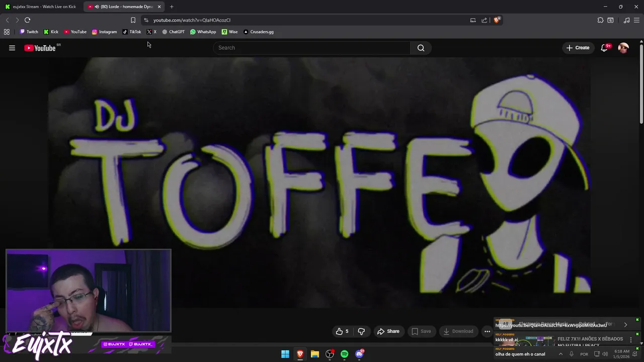Click the browser forward arrow

[x=17, y=20]
